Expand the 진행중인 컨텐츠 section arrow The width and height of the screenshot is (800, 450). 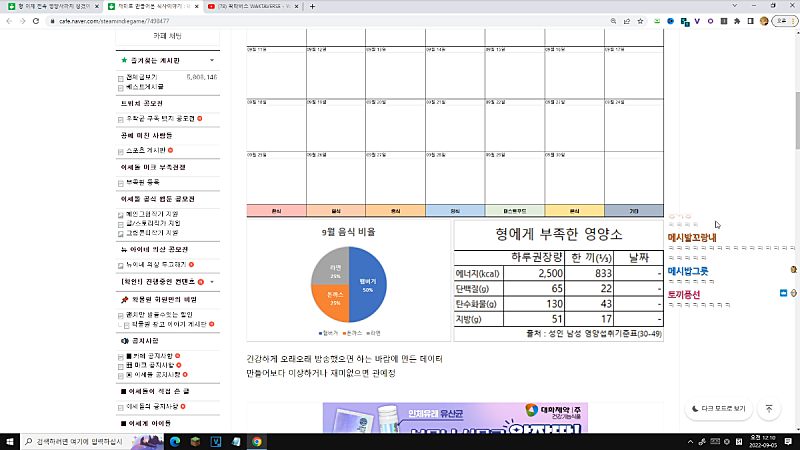[x=212, y=282]
